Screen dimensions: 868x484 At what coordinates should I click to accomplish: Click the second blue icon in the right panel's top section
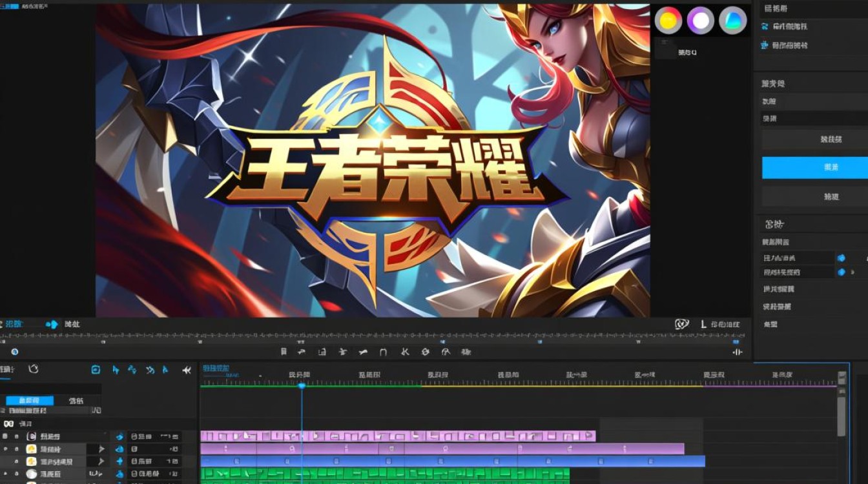(765, 46)
